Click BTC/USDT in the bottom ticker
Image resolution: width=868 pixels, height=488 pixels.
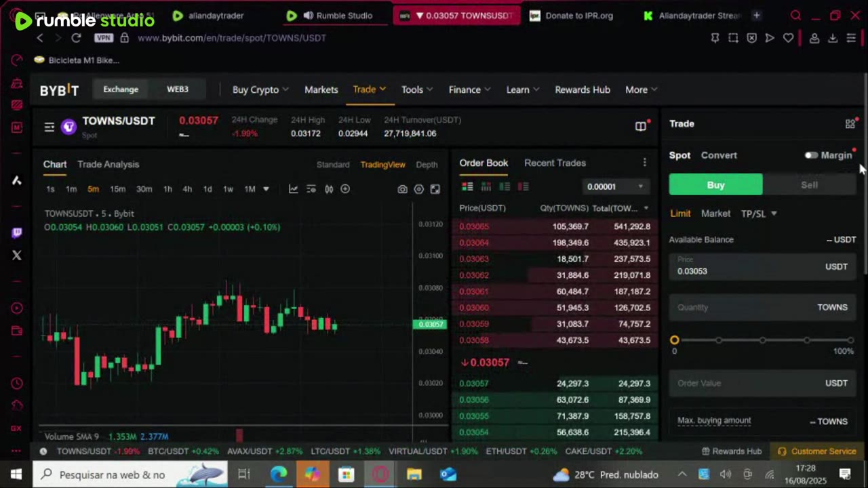click(183, 451)
